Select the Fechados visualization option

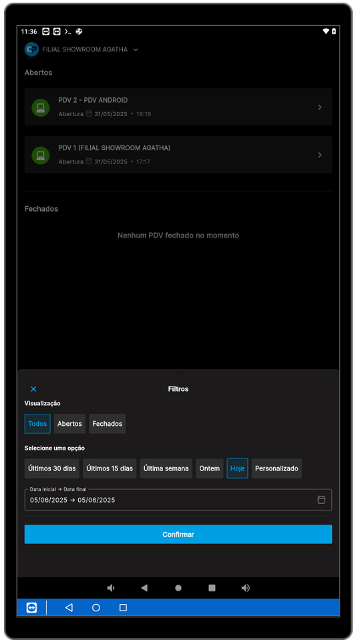click(x=108, y=424)
